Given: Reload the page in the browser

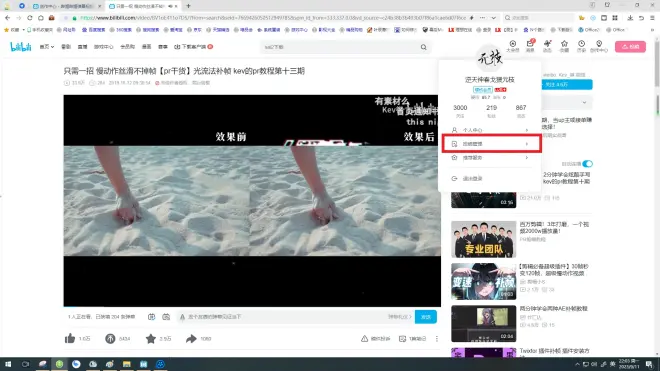Looking at the screenshot, I should click(29, 18).
